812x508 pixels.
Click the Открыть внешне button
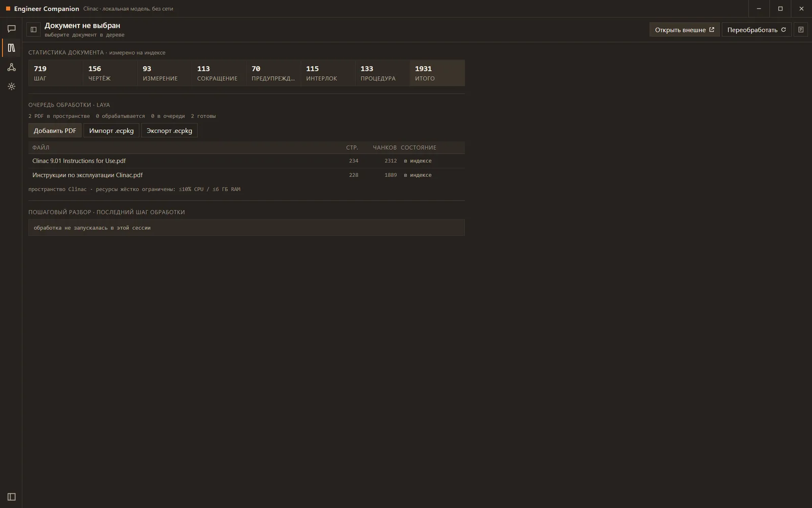click(684, 29)
